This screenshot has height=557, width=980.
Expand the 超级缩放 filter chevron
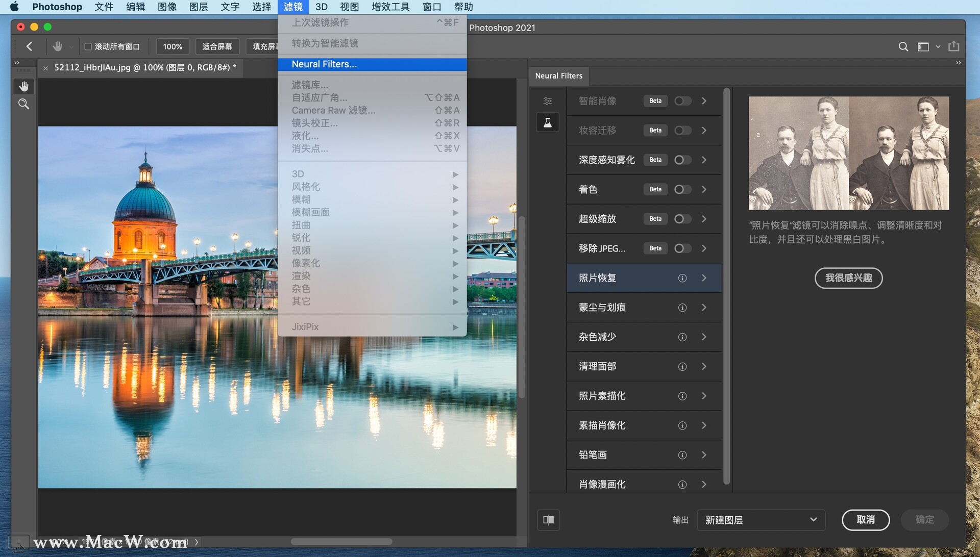pyautogui.click(x=704, y=219)
